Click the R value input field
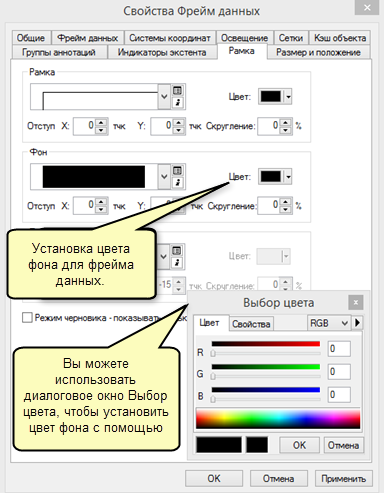The image size is (384, 493). click(x=339, y=349)
